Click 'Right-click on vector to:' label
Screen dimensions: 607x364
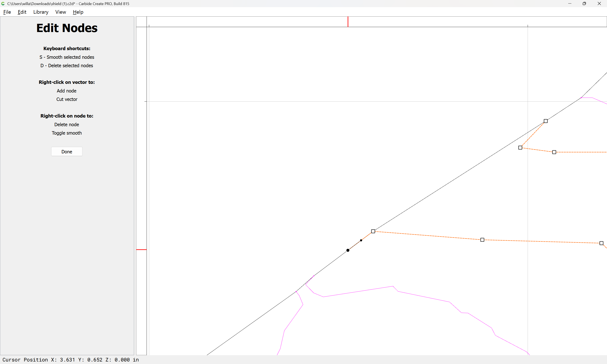coord(67,82)
